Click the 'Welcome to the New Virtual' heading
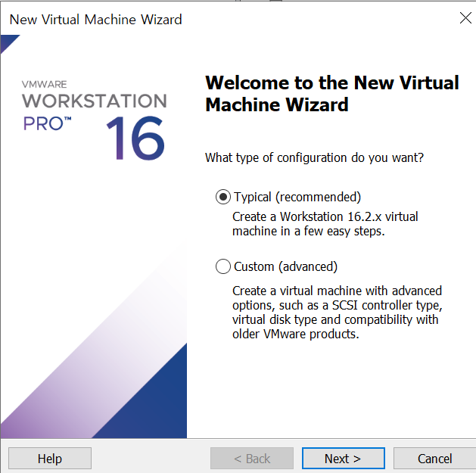 (x=332, y=82)
